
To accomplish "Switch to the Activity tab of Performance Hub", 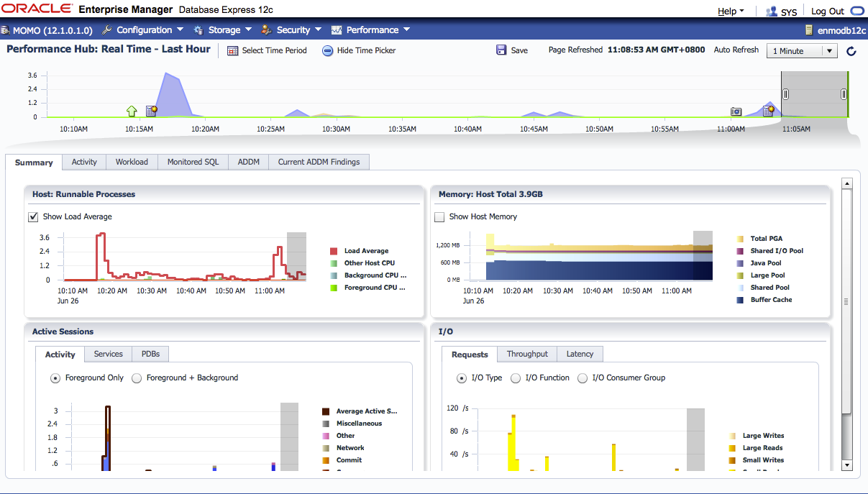I will pos(84,163).
